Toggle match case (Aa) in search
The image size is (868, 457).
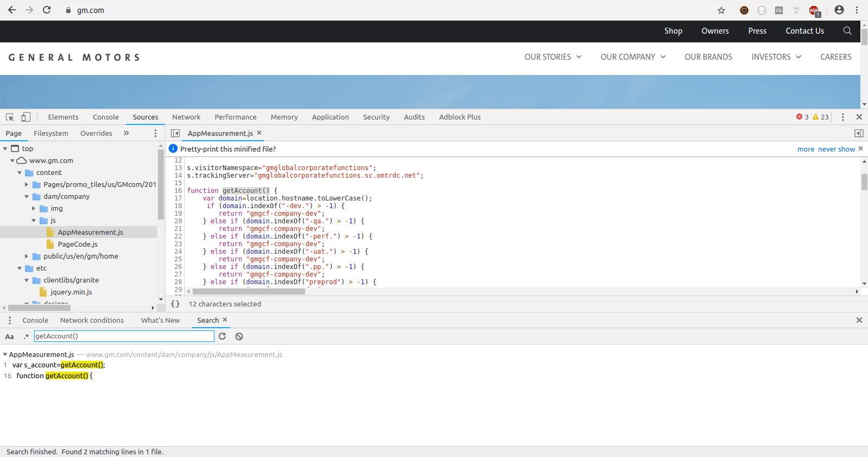click(9, 336)
